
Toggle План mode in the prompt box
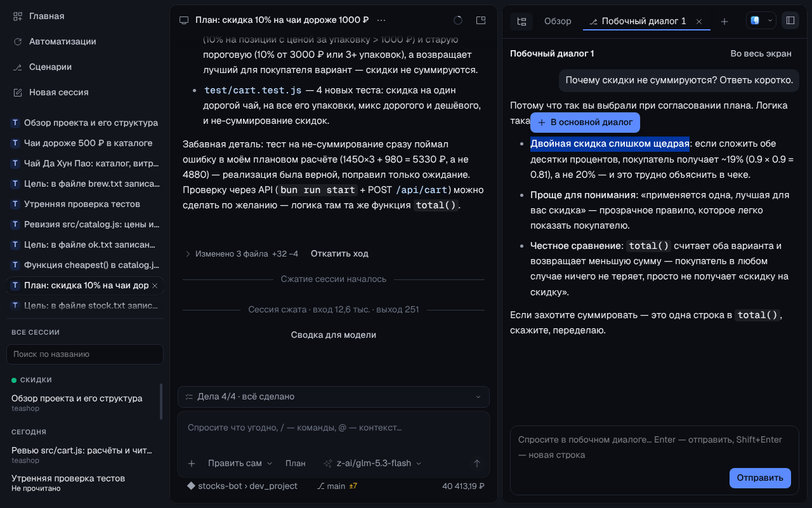click(295, 464)
